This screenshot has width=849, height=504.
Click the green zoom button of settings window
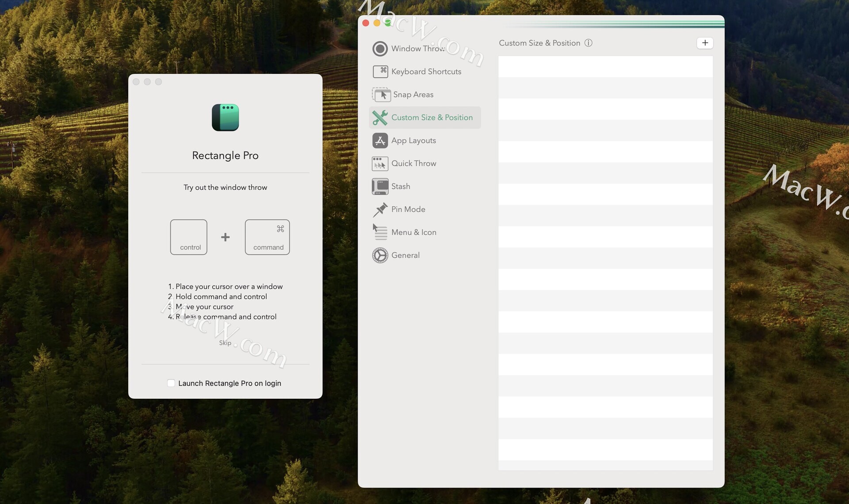click(388, 23)
